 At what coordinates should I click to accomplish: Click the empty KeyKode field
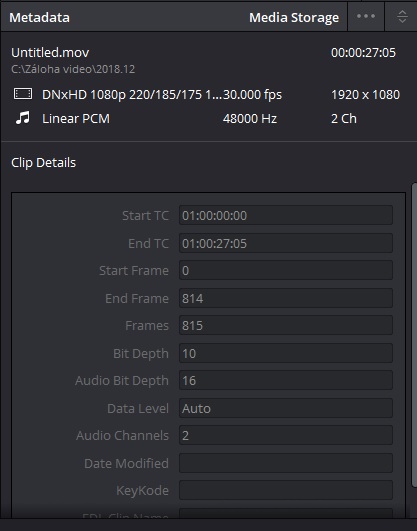point(286,490)
